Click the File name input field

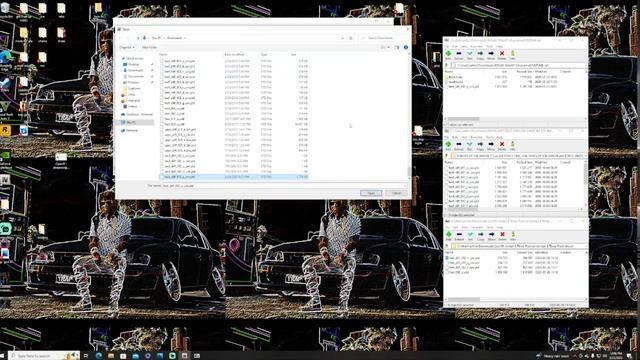click(x=284, y=186)
